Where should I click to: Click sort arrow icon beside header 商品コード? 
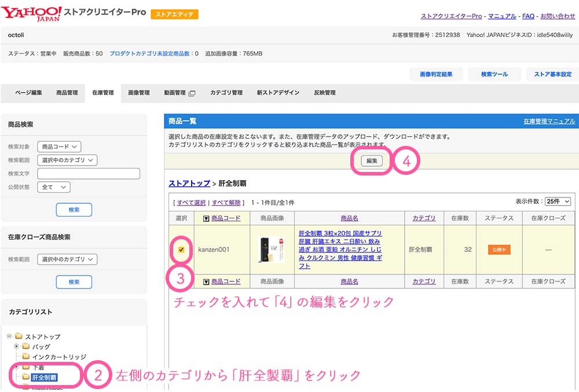206,218
